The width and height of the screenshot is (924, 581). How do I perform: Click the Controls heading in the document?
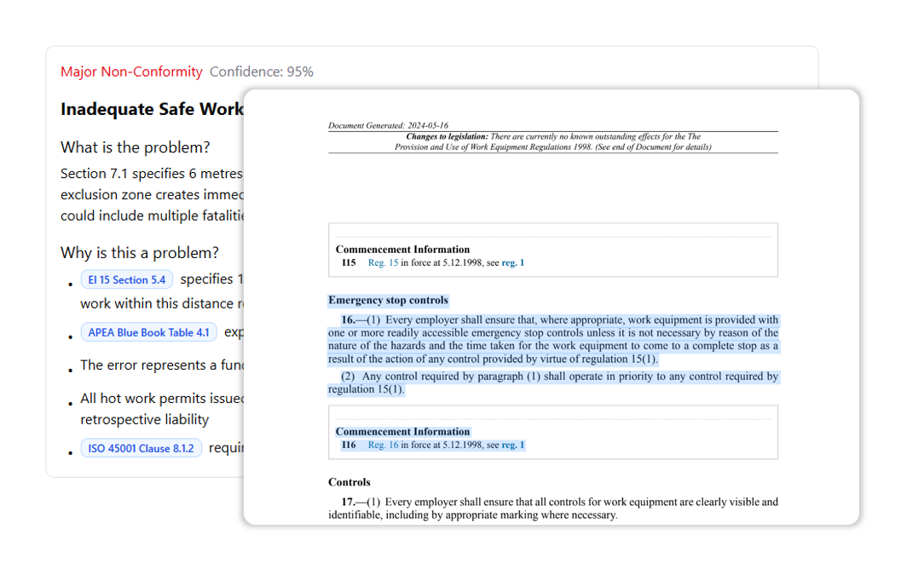tap(349, 482)
